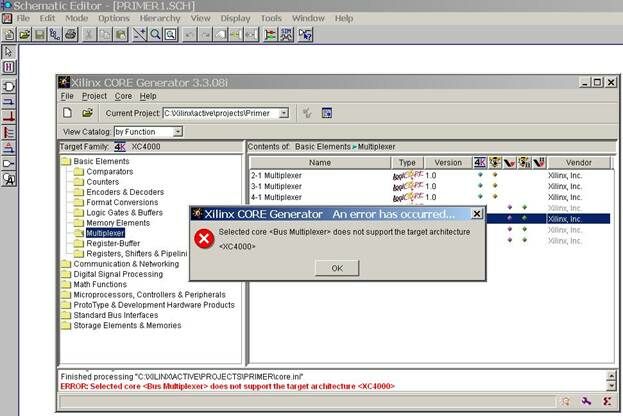Sort the core list by Name column header
This screenshot has width=623, height=416.
tap(320, 163)
